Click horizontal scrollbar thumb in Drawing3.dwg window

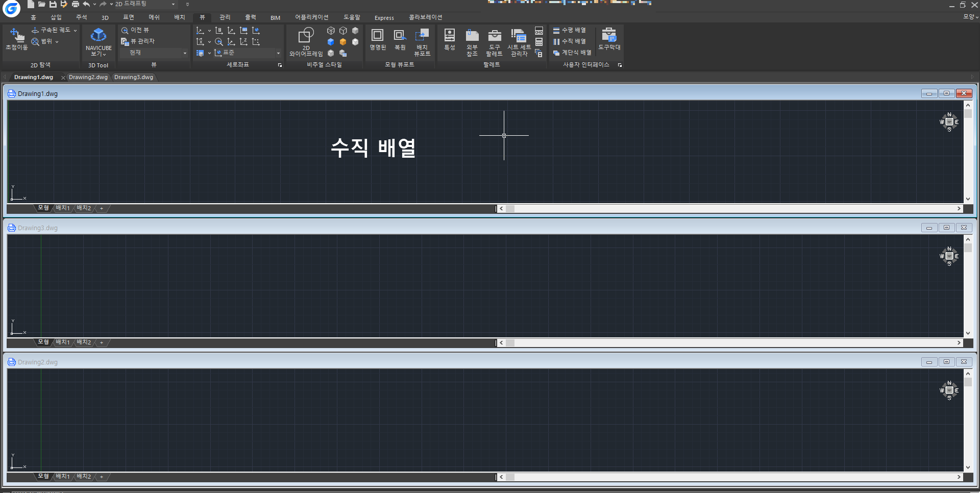pyautogui.click(x=510, y=343)
